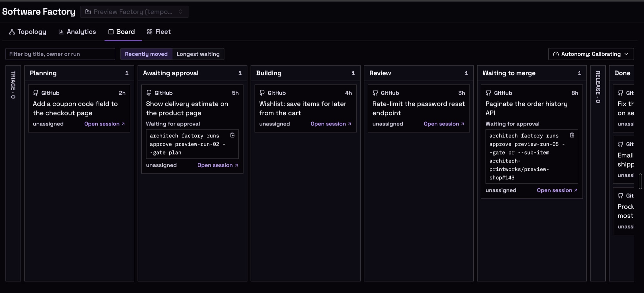Click the Planning column header
Image resolution: width=644 pixels, height=293 pixels.
[x=79, y=73]
